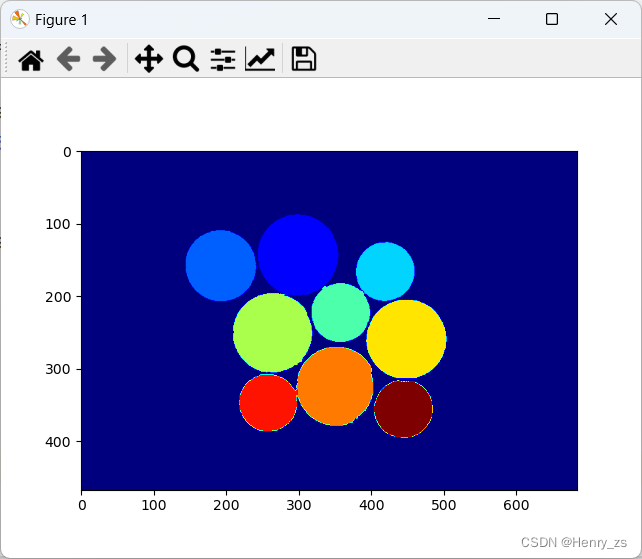Click the medium blue circle on the left
The width and height of the screenshot is (642, 559).
221,266
